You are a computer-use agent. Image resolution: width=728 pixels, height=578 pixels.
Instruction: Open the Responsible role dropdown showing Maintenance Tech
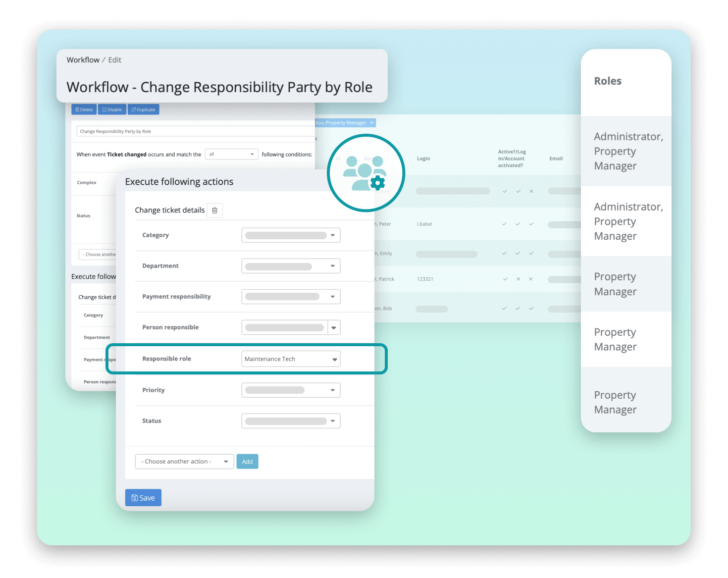[291, 359]
